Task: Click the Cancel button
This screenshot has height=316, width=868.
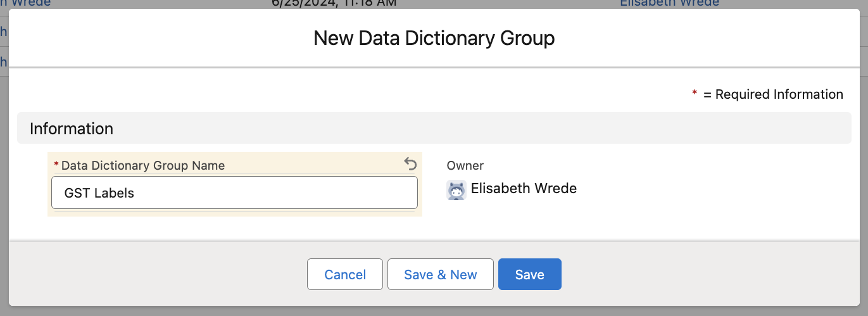Action: 345,274
